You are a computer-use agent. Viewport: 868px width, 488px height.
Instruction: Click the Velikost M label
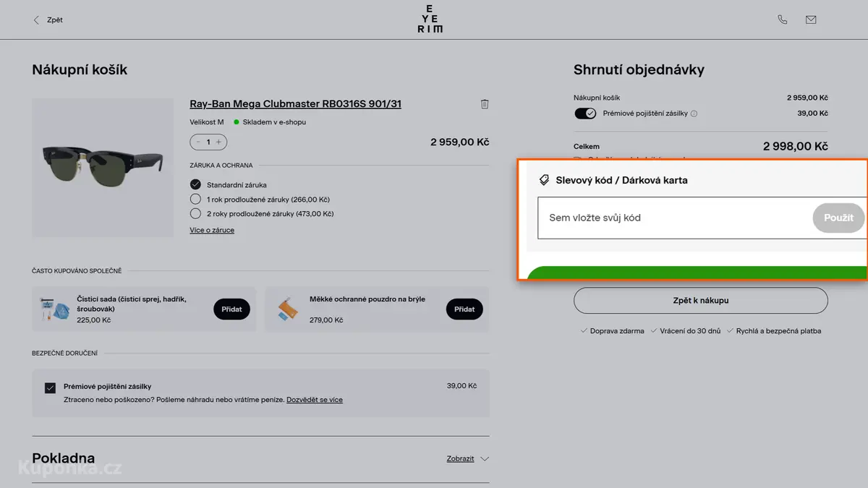click(207, 122)
